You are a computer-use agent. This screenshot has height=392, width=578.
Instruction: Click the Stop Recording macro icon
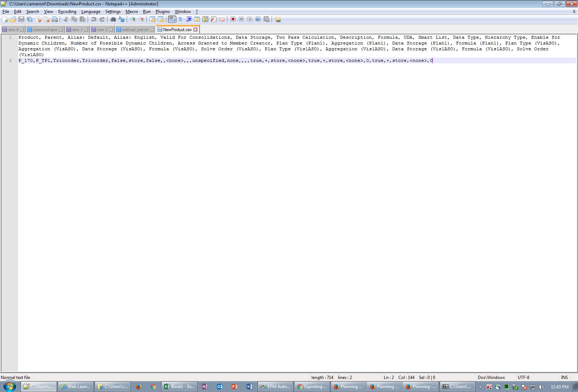point(242,19)
